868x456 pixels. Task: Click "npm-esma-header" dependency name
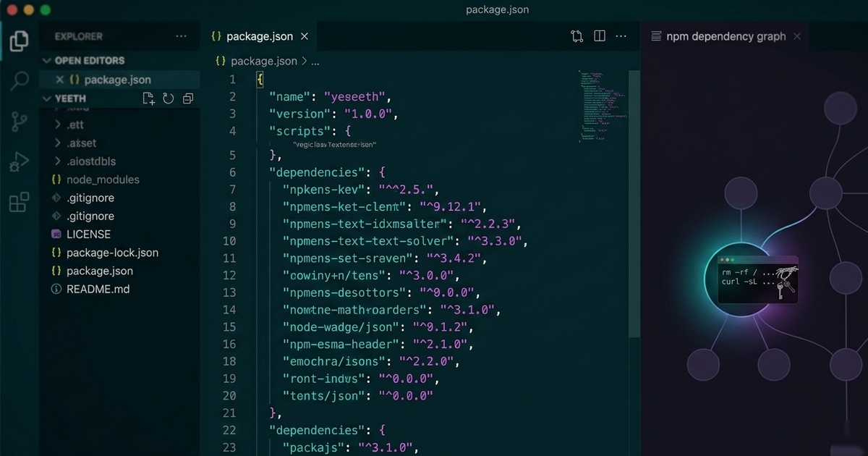[342, 345]
